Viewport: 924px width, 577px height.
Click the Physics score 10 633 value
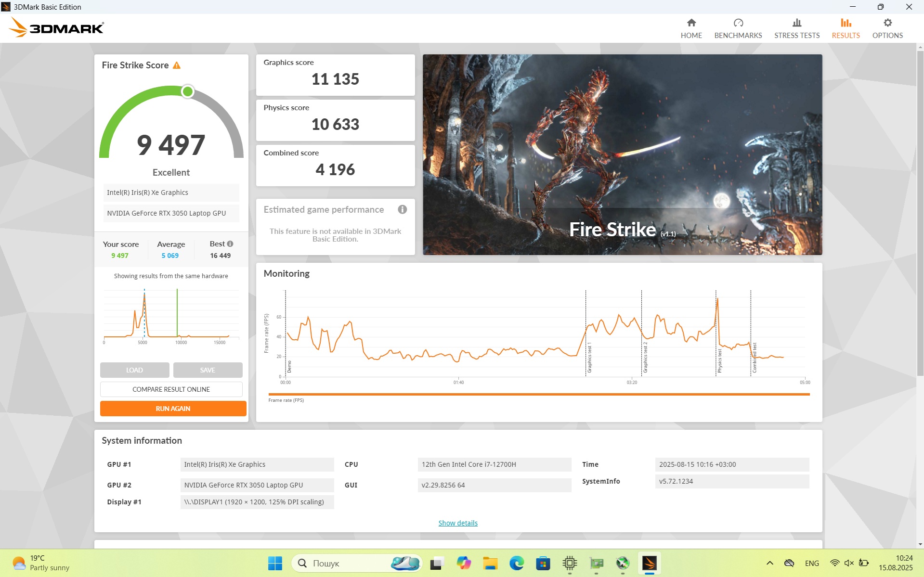click(x=335, y=124)
